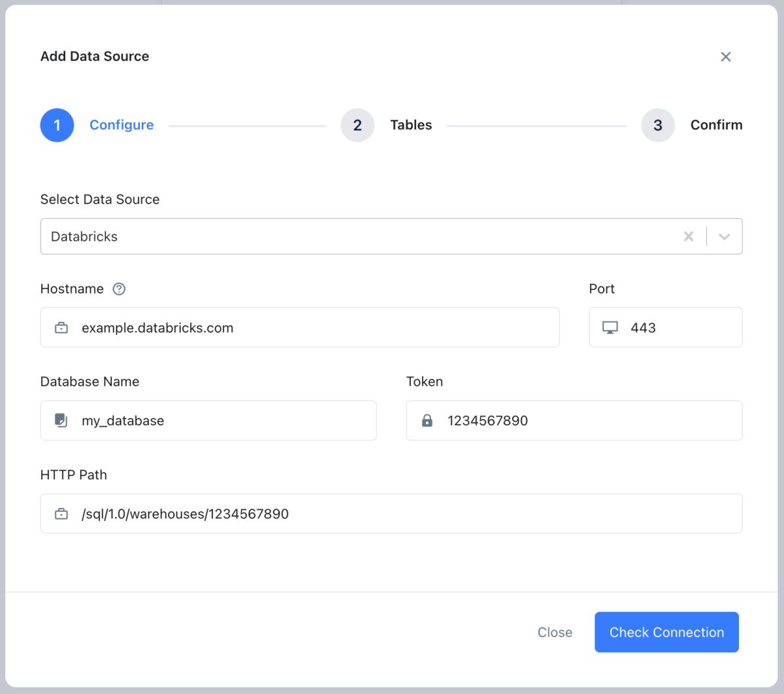
Task: Click the Hostname help question mark icon
Action: 119,289
